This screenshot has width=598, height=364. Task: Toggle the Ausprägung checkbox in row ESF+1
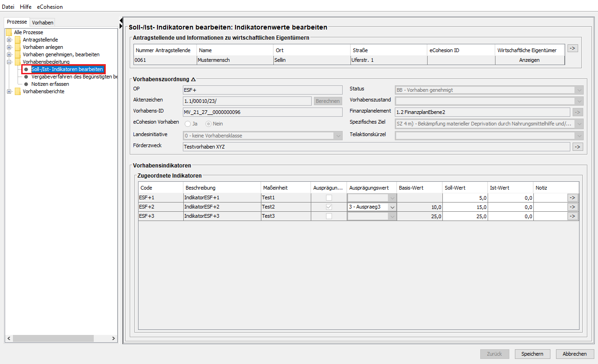coord(329,197)
